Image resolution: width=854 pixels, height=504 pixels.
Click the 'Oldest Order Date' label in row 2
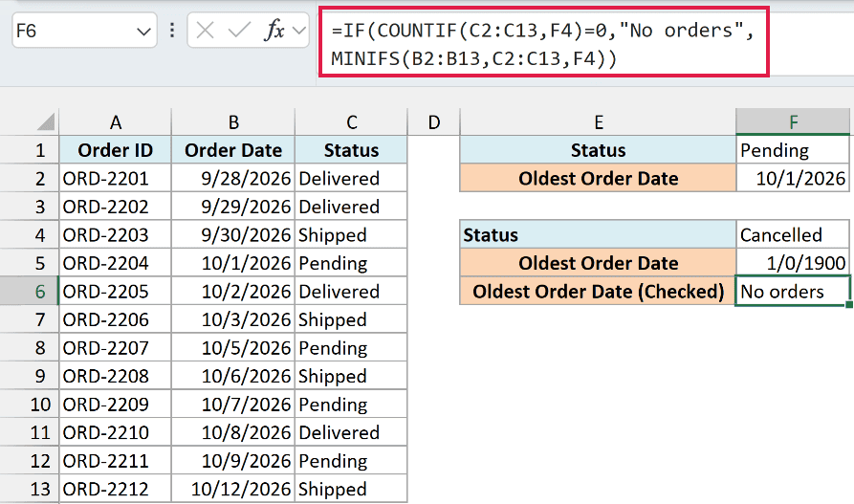pos(598,178)
